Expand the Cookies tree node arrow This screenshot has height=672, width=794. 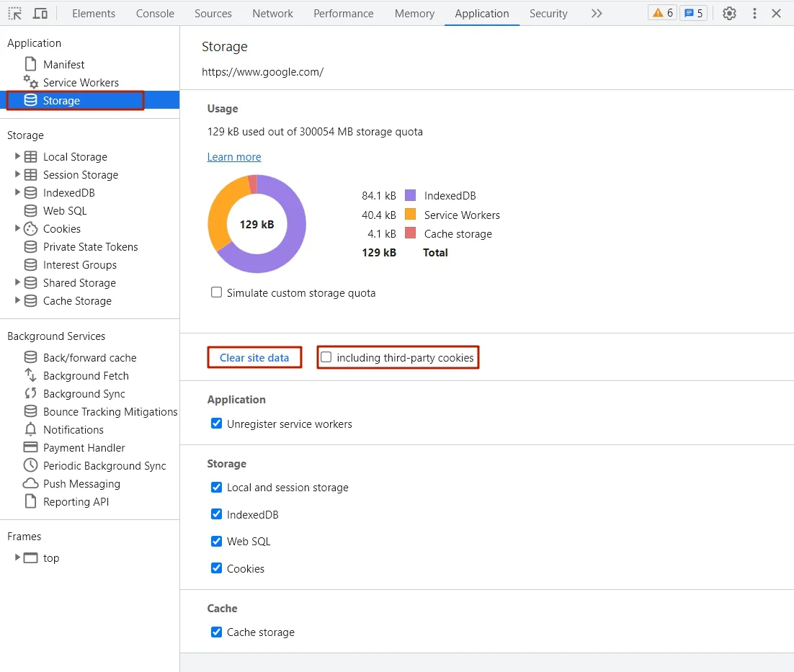17,228
